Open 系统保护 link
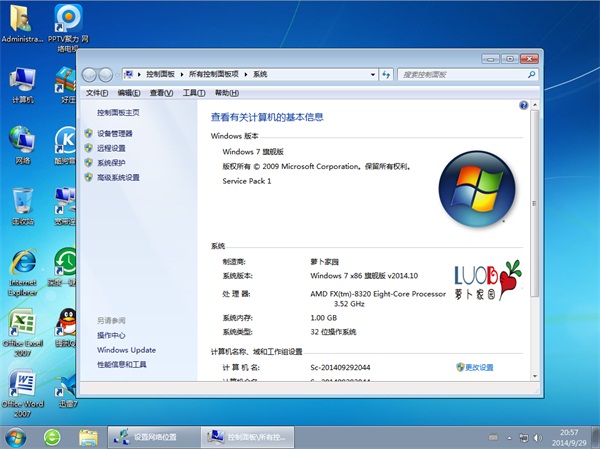Image resolution: width=600 pixels, height=449 pixels. 111,163
